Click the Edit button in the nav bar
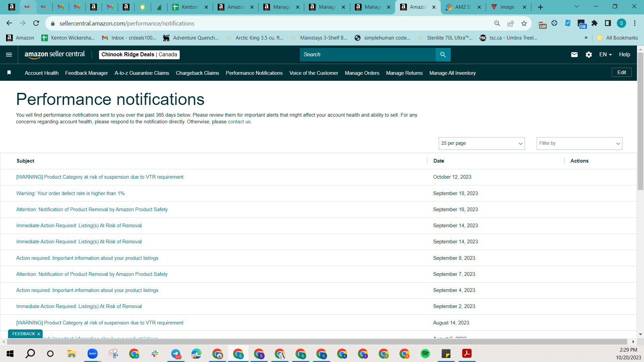Screen dimensions: 644x362 coord(622,72)
